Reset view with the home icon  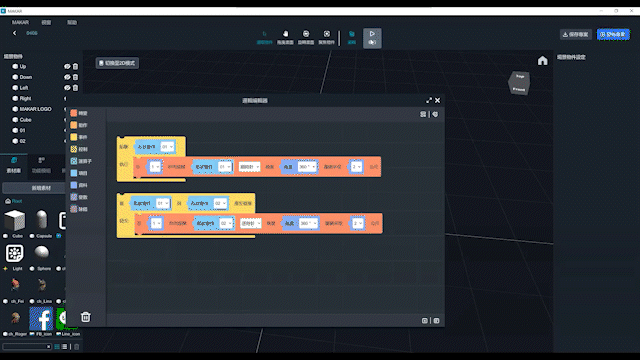[x=542, y=61]
